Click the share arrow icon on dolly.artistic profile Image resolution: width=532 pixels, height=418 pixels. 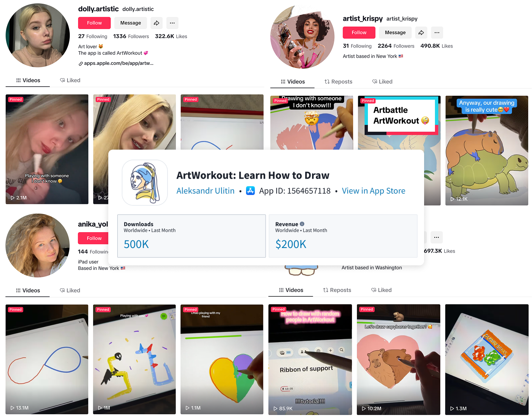(x=157, y=23)
